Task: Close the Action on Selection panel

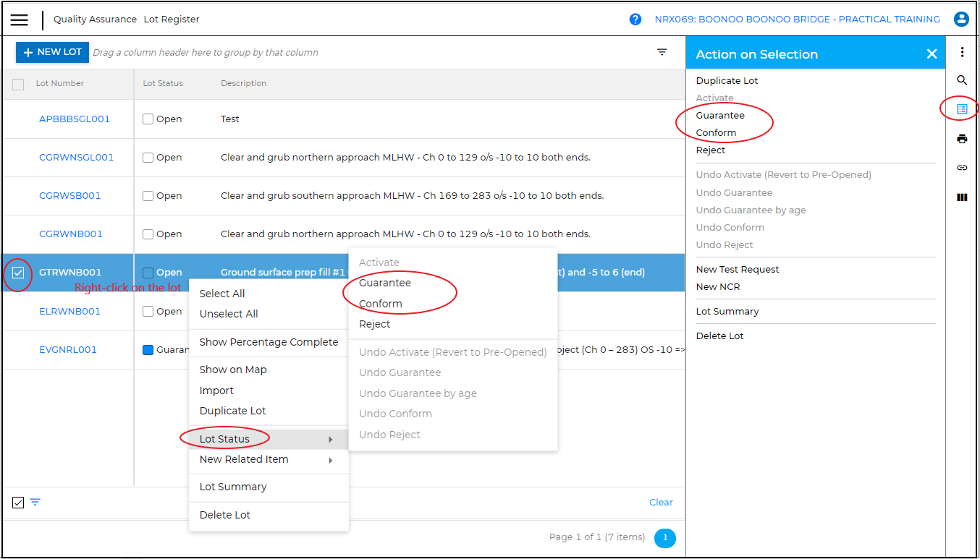Action: (x=932, y=54)
